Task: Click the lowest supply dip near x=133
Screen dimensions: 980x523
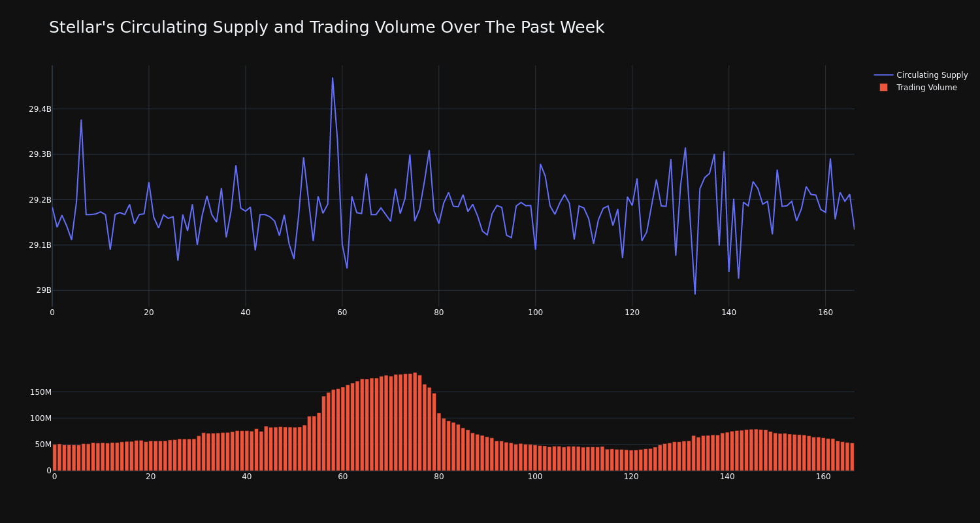Action: pos(695,294)
